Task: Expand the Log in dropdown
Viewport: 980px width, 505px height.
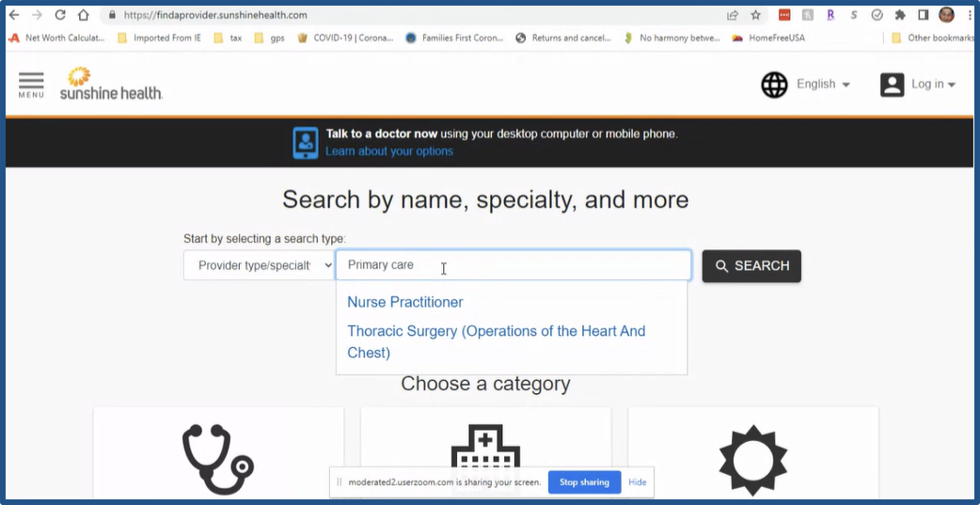Action: [x=934, y=85]
